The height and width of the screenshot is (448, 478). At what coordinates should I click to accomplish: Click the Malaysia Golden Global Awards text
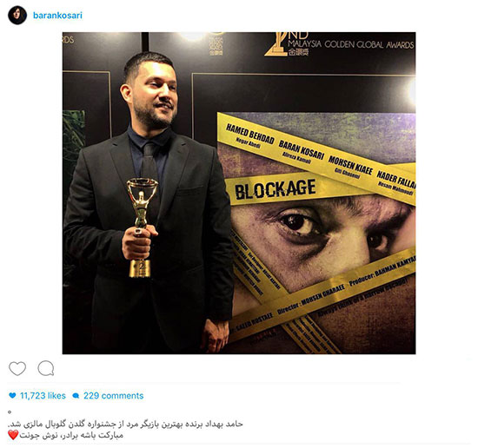351,44
